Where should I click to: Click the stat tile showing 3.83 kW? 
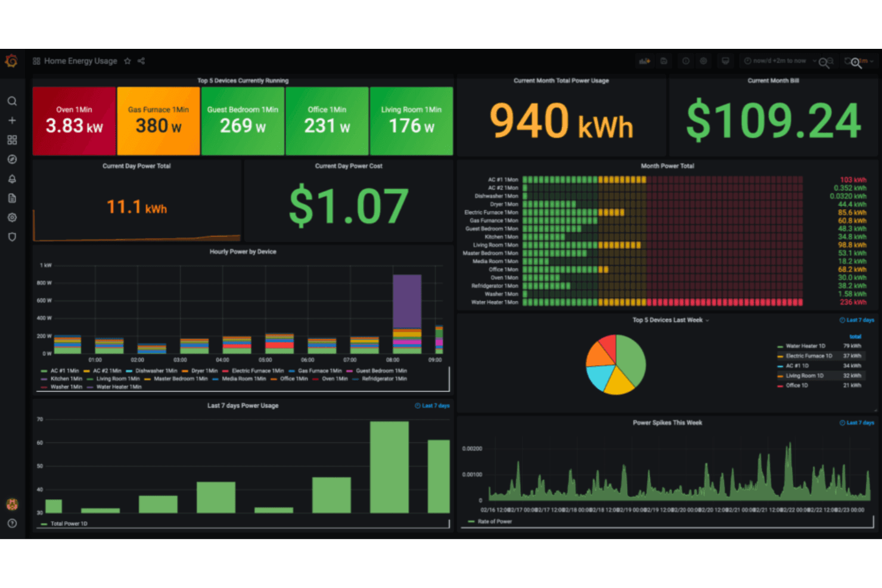coord(74,121)
